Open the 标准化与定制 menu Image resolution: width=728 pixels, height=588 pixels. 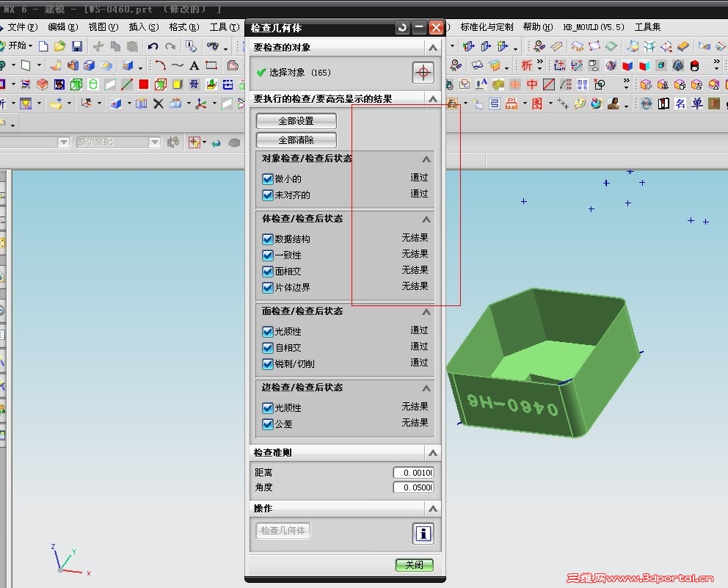[487, 27]
